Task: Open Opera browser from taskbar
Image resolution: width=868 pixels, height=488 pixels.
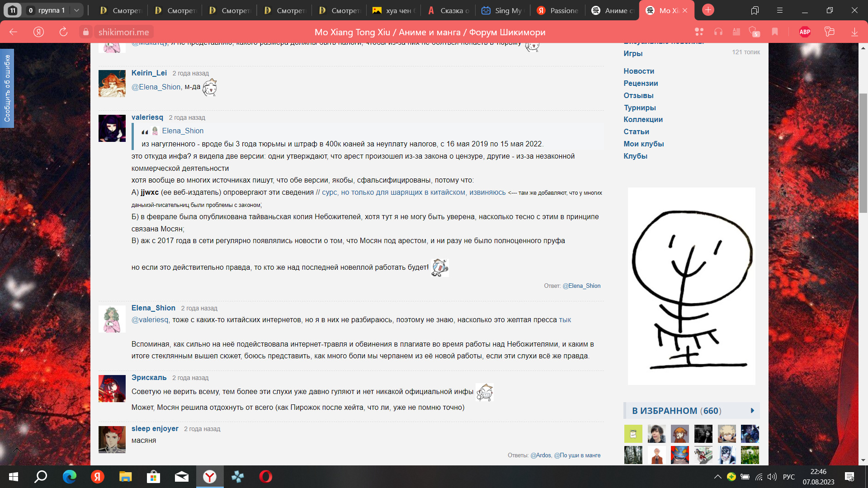Action: [266, 477]
